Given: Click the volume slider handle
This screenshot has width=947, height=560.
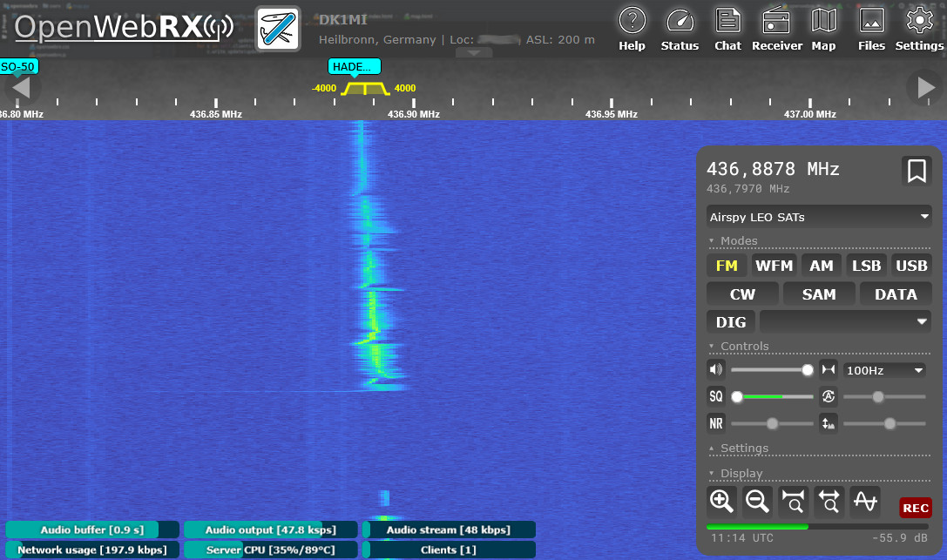Looking at the screenshot, I should [808, 370].
